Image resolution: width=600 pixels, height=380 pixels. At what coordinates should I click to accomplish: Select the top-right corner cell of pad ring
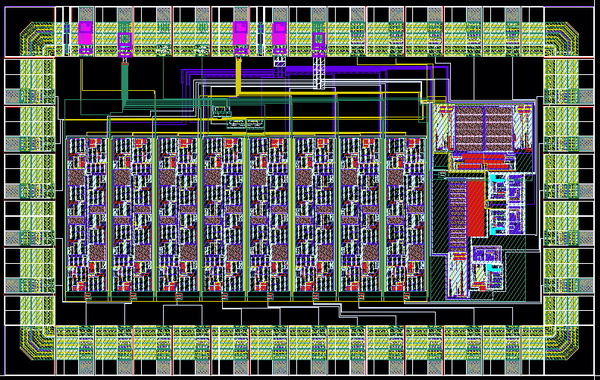coord(562,39)
